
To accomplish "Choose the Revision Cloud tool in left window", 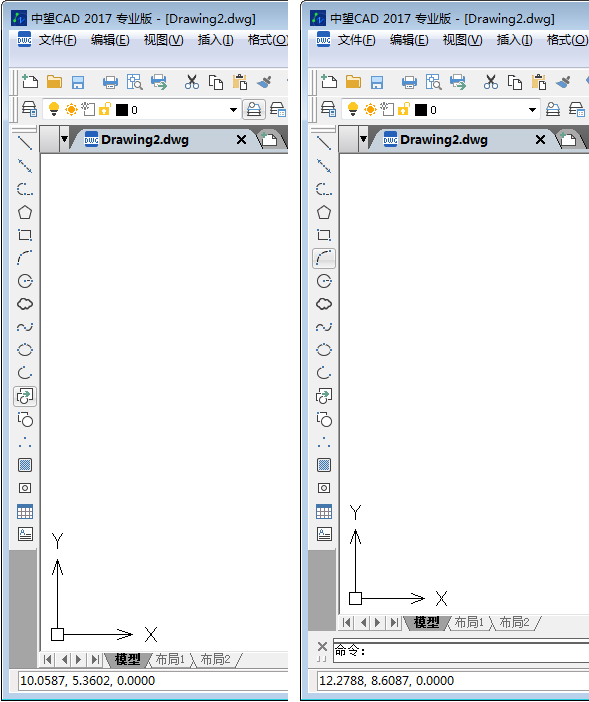I will [x=25, y=304].
